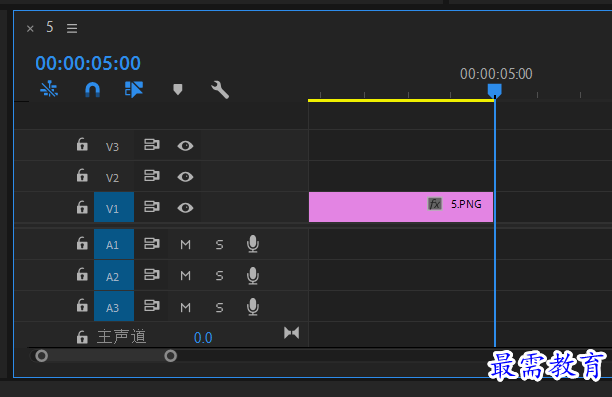612x397 pixels.
Task: Hide track V2 output with eye icon
Action: click(x=185, y=177)
